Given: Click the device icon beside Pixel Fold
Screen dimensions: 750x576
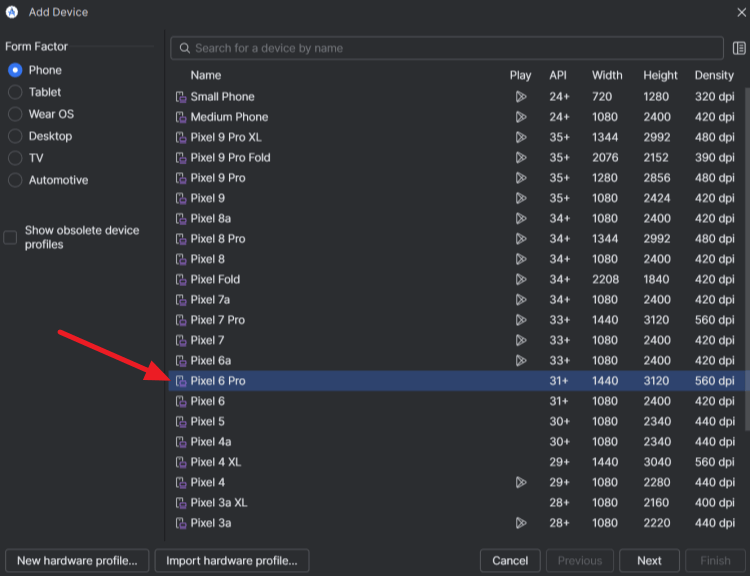Looking at the screenshot, I should click(x=181, y=279).
